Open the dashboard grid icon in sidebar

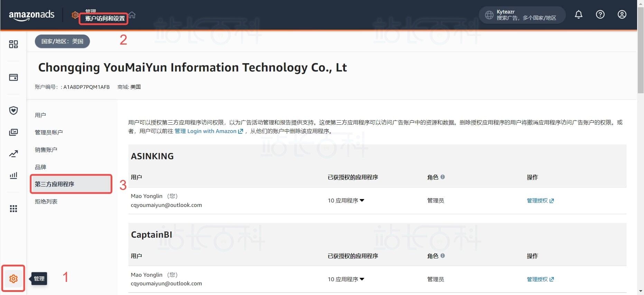tap(13, 44)
